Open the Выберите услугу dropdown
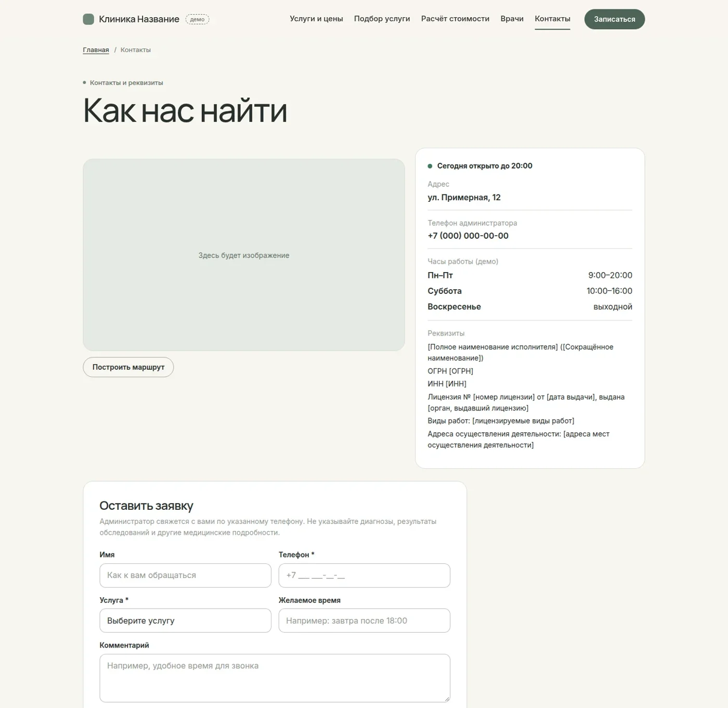The image size is (728, 708). click(185, 621)
